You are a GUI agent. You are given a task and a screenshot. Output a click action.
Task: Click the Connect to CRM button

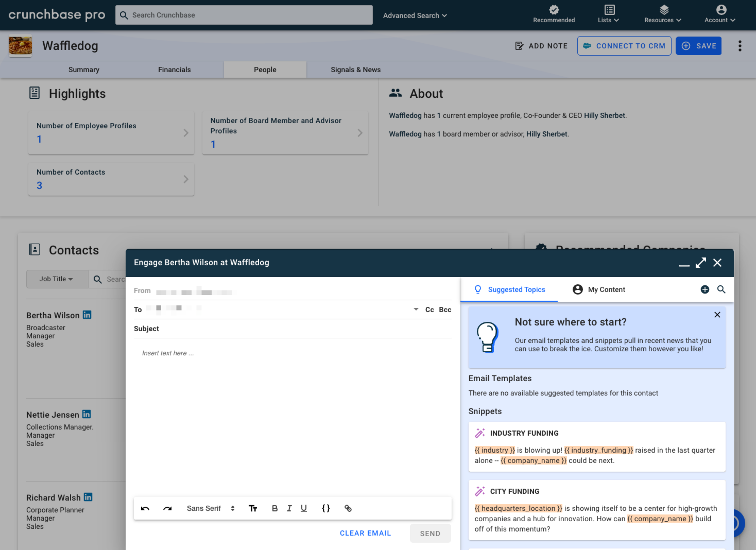pyautogui.click(x=624, y=46)
